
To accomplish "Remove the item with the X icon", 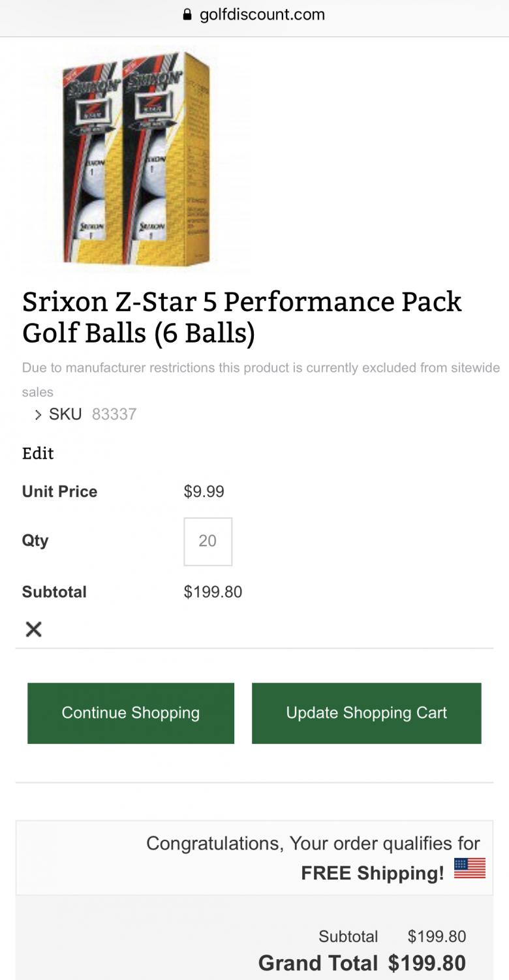I will pyautogui.click(x=33, y=629).
